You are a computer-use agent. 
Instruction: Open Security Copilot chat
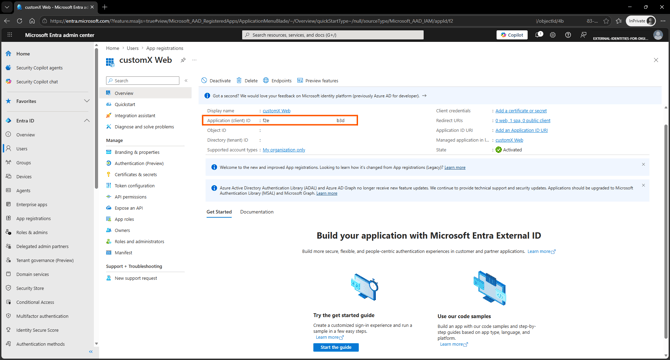[x=37, y=82]
